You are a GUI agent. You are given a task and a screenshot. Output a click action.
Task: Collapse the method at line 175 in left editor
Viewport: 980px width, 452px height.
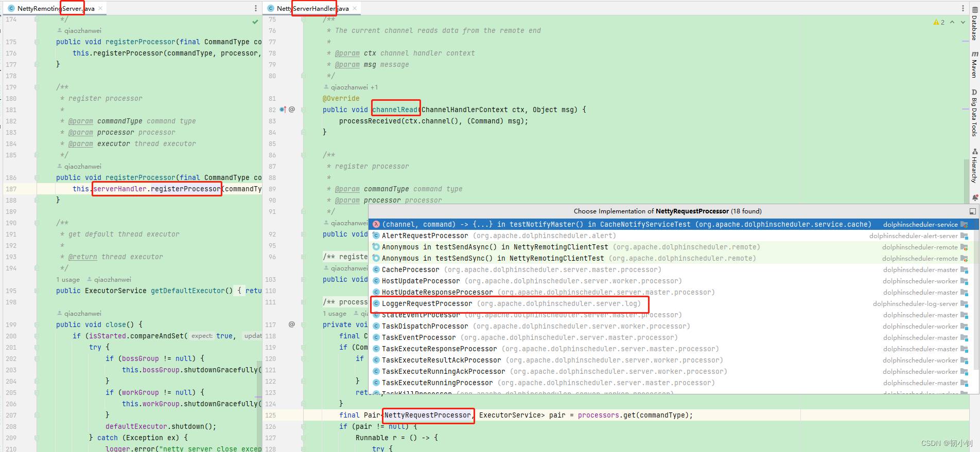coord(37,42)
